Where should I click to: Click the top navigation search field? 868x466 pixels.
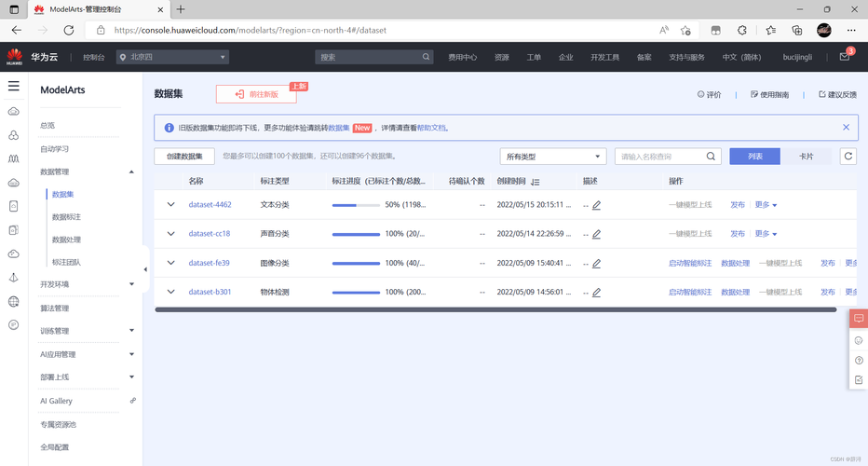click(373, 57)
